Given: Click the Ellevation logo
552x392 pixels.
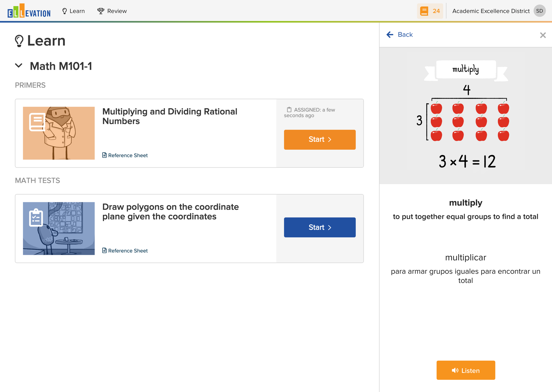Looking at the screenshot, I should click(29, 11).
